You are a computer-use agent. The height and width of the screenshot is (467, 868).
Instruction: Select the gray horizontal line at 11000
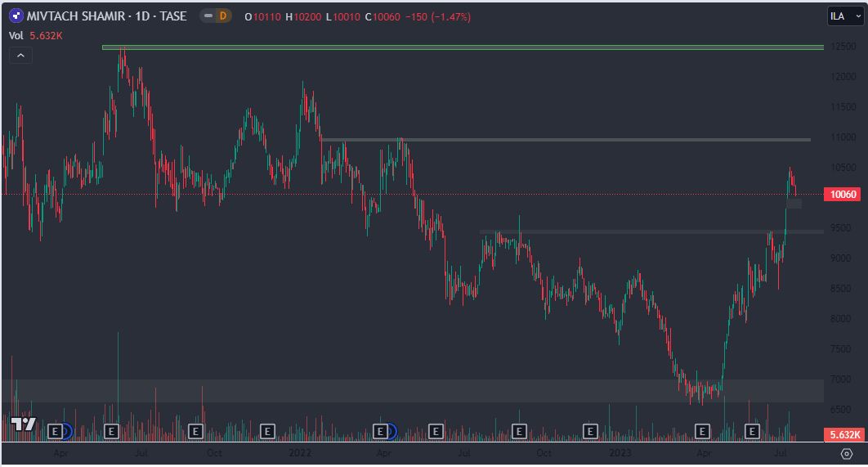pyautogui.click(x=566, y=140)
